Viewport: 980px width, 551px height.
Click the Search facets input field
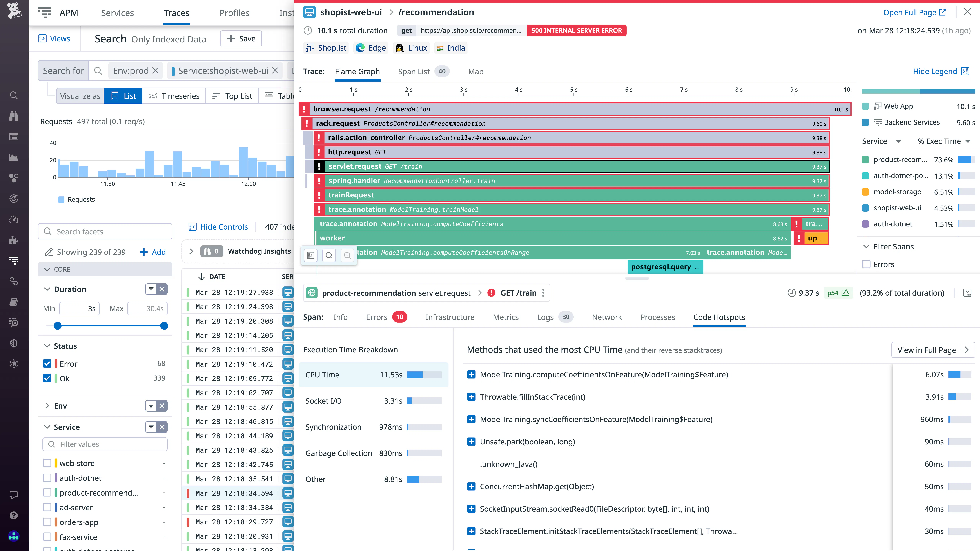[x=105, y=231]
